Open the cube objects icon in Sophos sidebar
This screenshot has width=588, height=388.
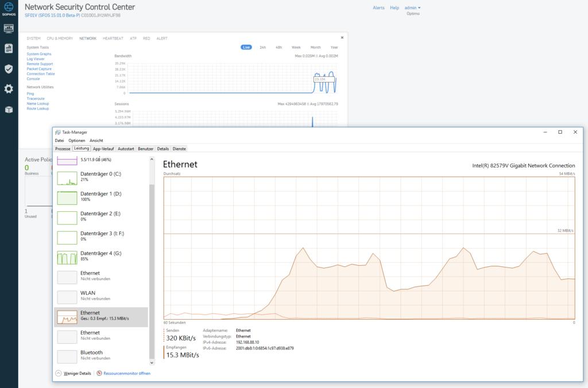(9, 110)
